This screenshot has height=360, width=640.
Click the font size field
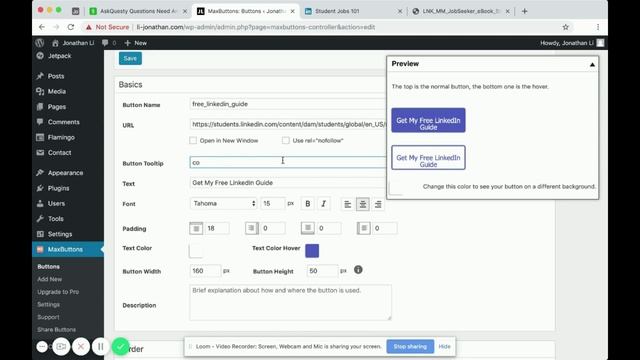(273, 203)
